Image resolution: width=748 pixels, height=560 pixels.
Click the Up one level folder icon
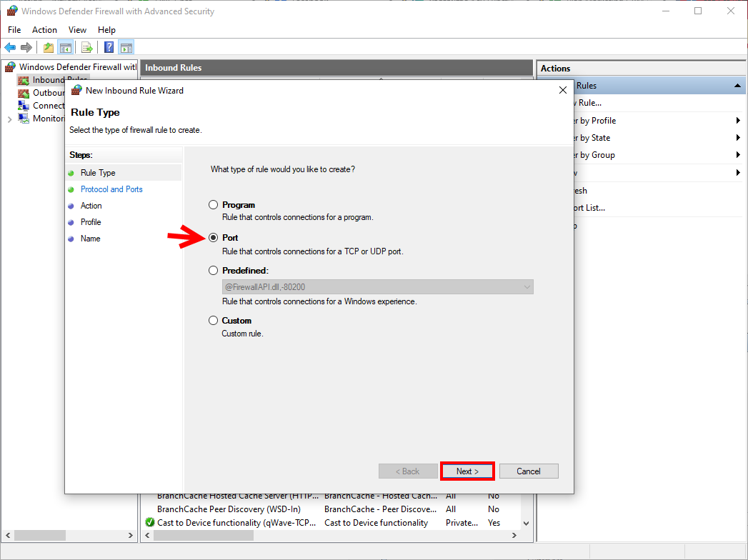(48, 47)
